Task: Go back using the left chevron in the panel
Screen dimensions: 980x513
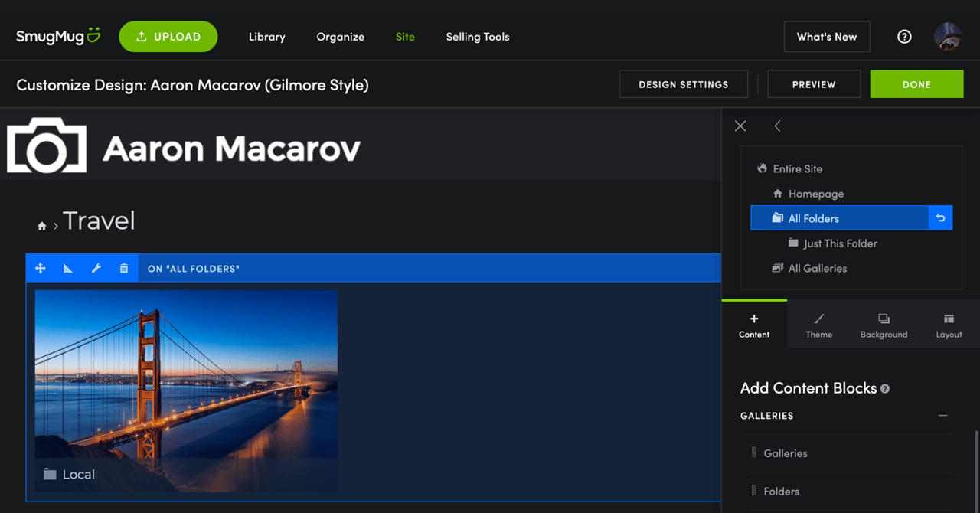Action: coord(777,126)
